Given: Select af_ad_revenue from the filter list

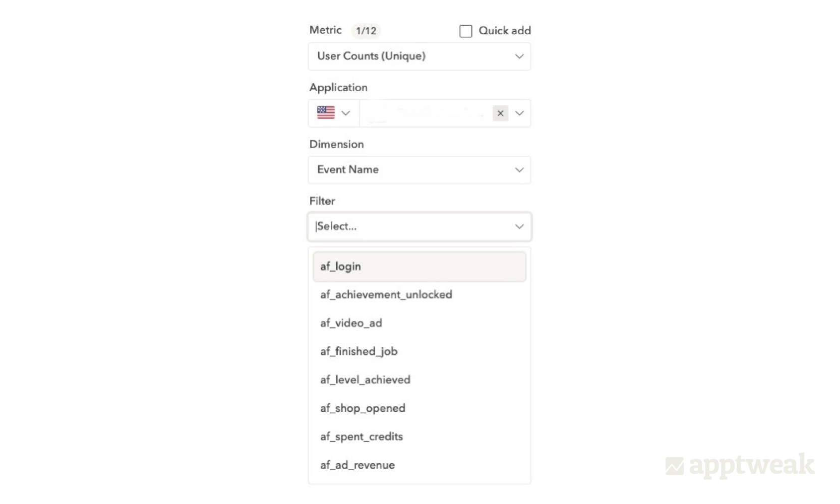Looking at the screenshot, I should 419,465.
